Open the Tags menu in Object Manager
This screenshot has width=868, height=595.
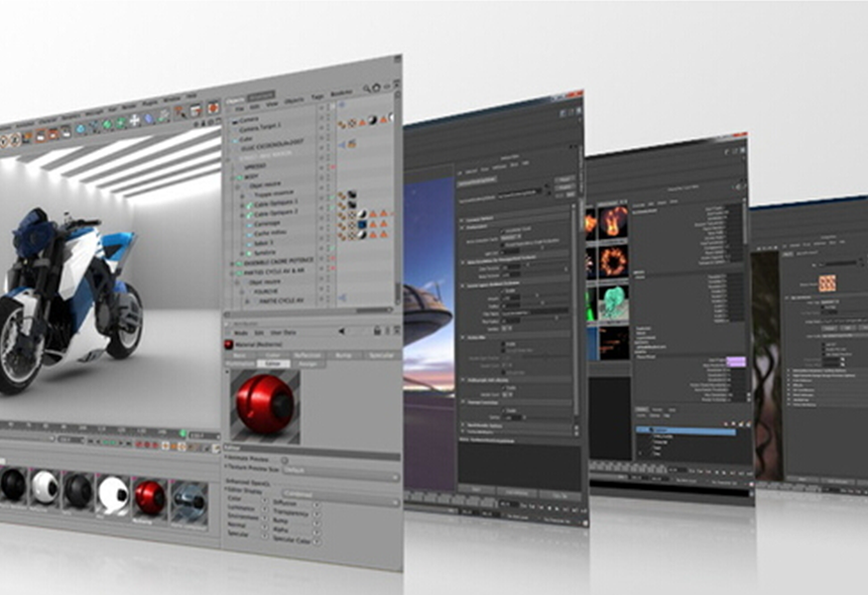click(x=317, y=97)
